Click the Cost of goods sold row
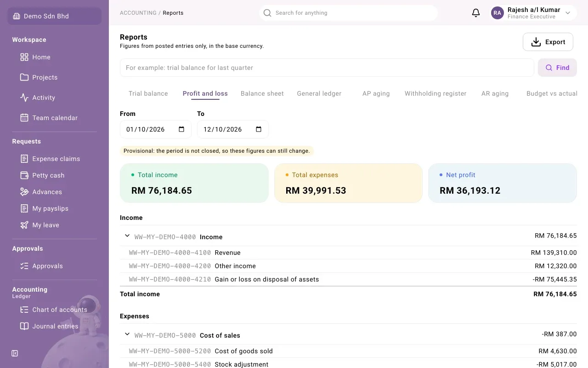This screenshot has height=368, width=588. 348,351
